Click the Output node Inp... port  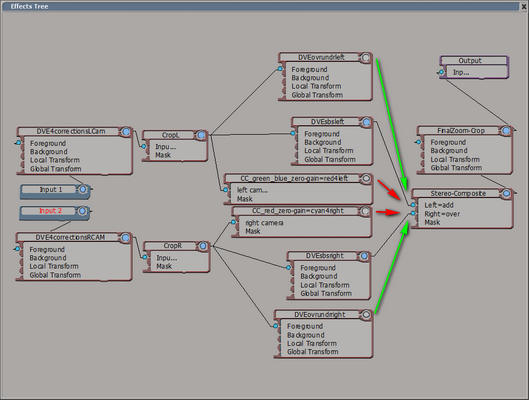pos(441,72)
